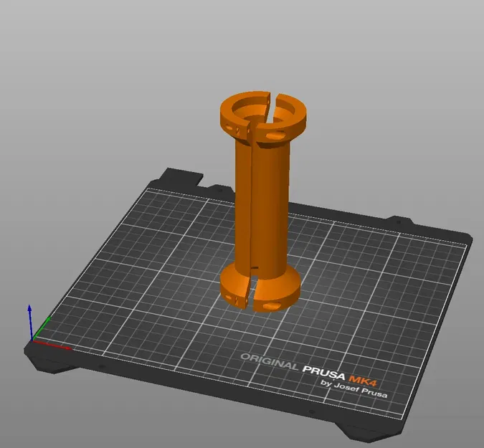
Task: Click the green Y axis arrow
Action: coord(42,328)
